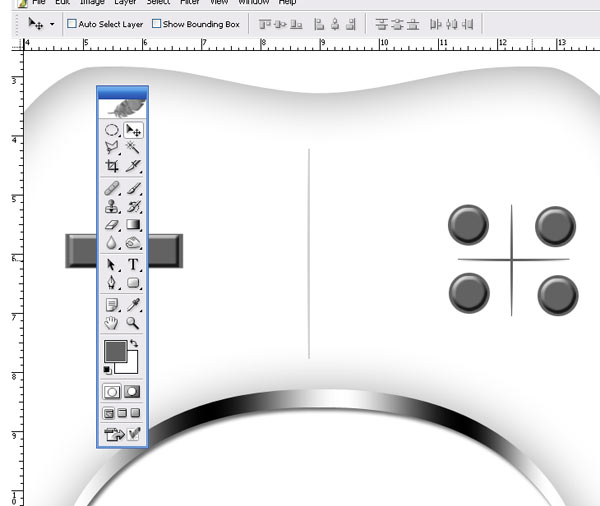The height and width of the screenshot is (506, 600).
Task: Distribute top edges of layers
Action: click(381, 24)
